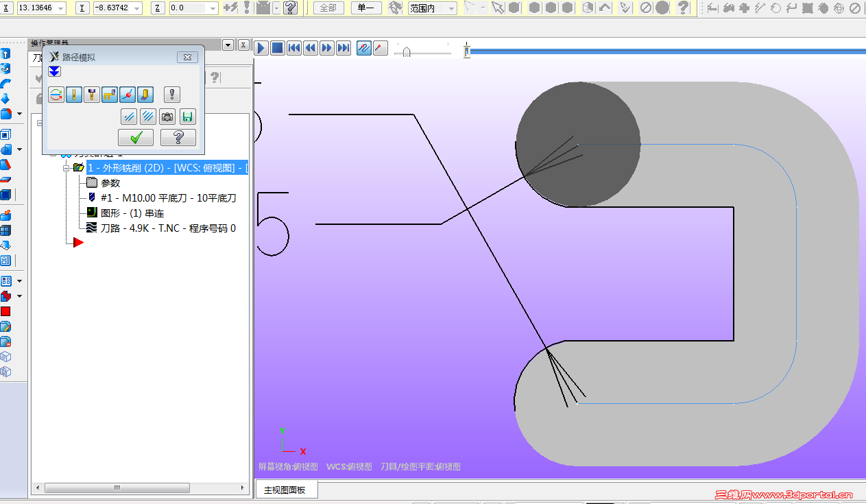The height and width of the screenshot is (504, 866).
Task: Toggle display rapid moves icon
Action: coord(110,95)
